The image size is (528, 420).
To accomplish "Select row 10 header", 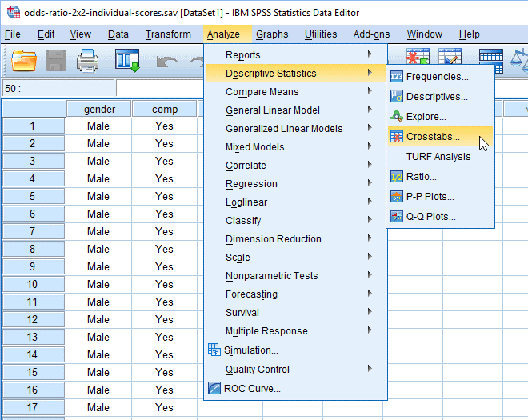I will [x=33, y=284].
